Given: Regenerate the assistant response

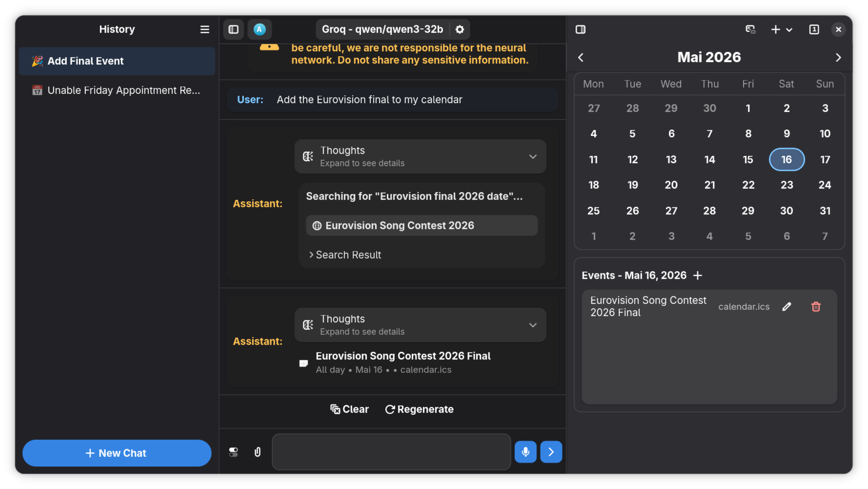Looking at the screenshot, I should [419, 409].
